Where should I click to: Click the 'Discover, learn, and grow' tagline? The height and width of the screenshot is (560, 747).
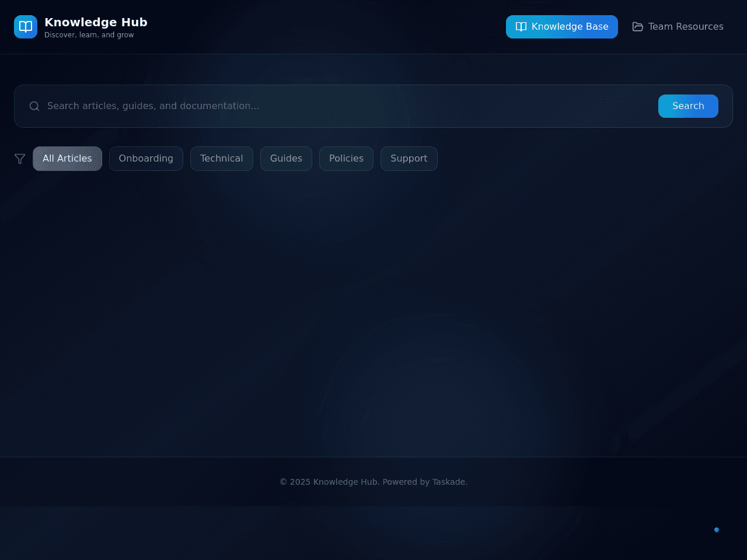pos(89,35)
